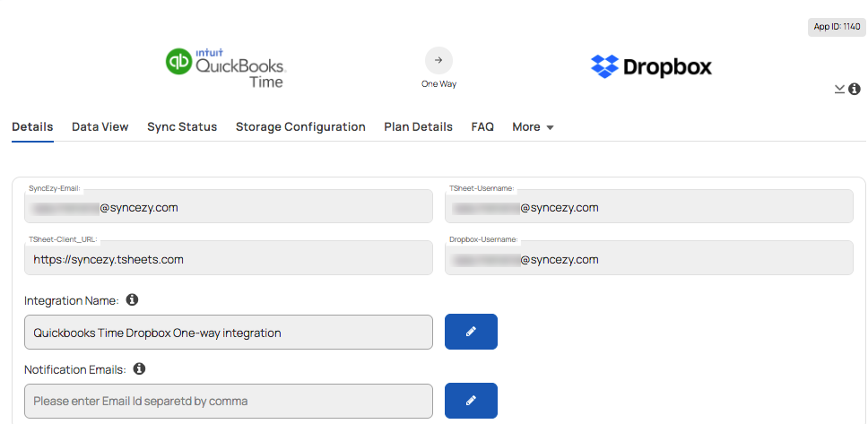The image size is (868, 424).
Task: Switch to the FAQ tab
Action: 482,126
